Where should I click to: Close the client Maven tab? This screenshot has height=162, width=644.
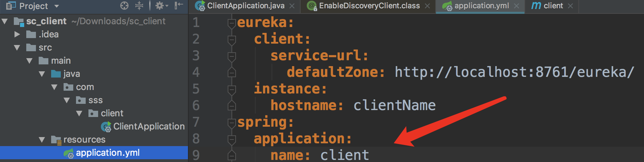click(x=570, y=6)
